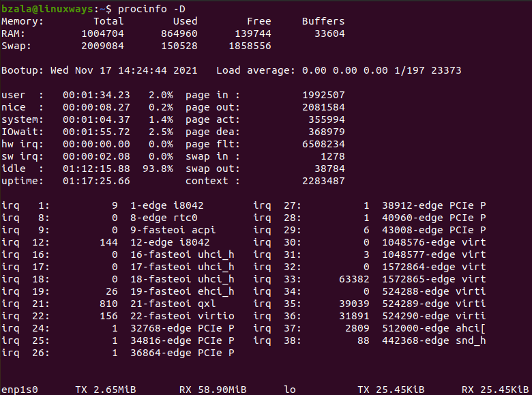This screenshot has width=532, height=395.
Task: Click Buffers value 33604
Action: 329,33
